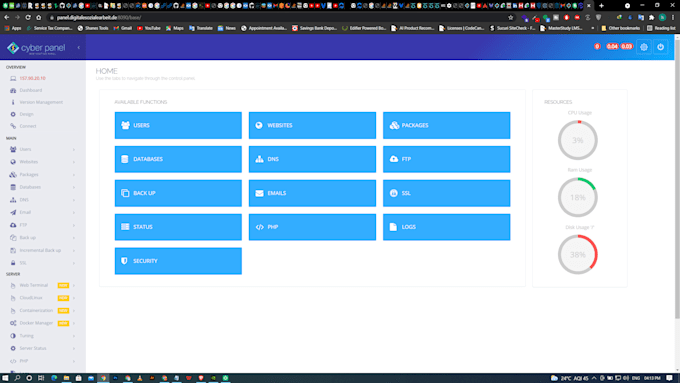Click the Windows Start button
Screen dimensions: 680x383
tap(5, 378)
